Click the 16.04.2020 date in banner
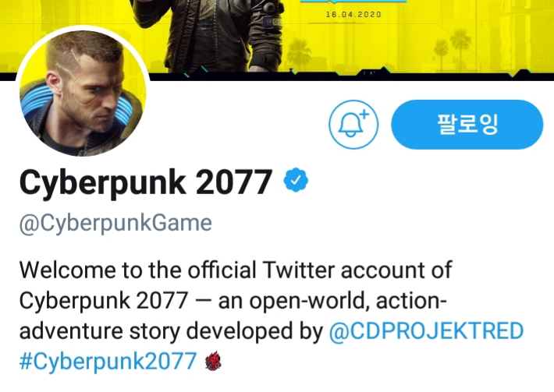Image resolution: width=554 pixels, height=392 pixels. tap(353, 15)
